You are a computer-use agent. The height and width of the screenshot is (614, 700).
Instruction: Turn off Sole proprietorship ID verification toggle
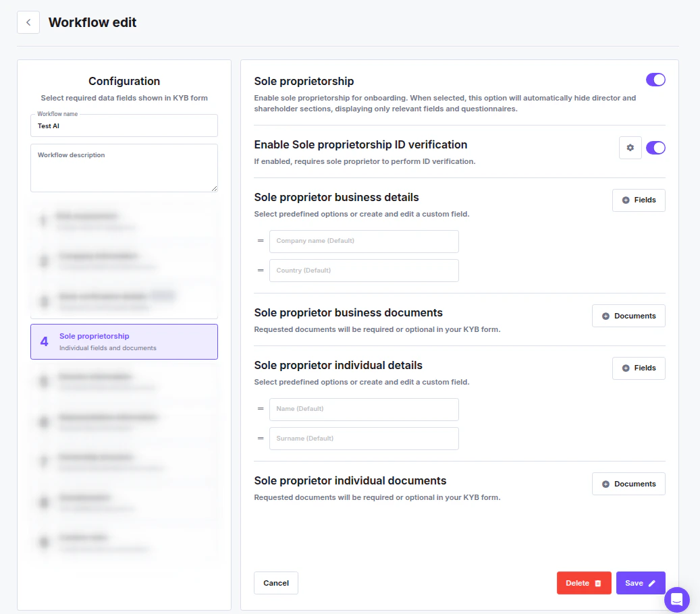click(x=655, y=148)
